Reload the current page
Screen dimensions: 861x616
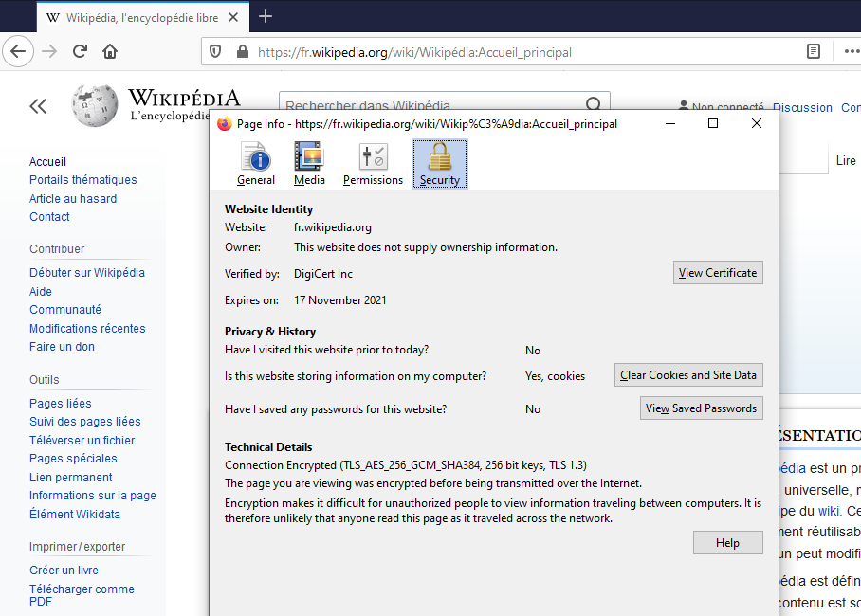coord(80,51)
